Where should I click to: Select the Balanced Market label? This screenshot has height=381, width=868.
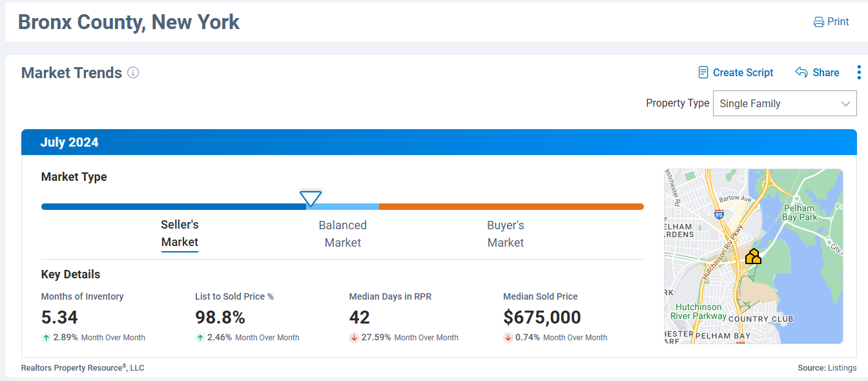click(x=342, y=234)
